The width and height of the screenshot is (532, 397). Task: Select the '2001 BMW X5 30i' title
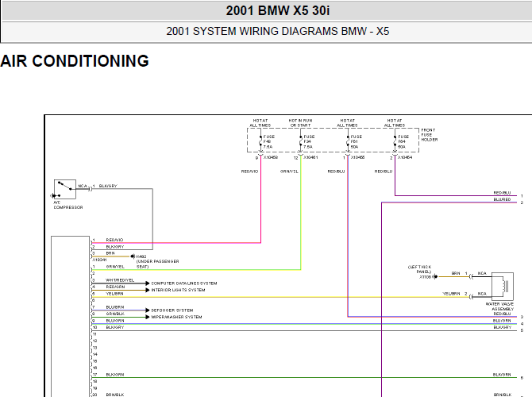pyautogui.click(x=278, y=11)
